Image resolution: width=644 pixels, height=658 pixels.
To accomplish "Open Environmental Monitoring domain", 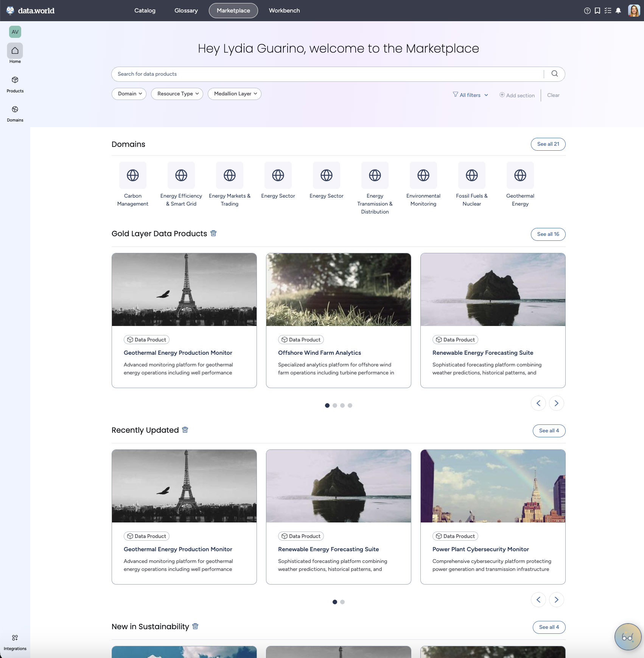I will pos(423,184).
